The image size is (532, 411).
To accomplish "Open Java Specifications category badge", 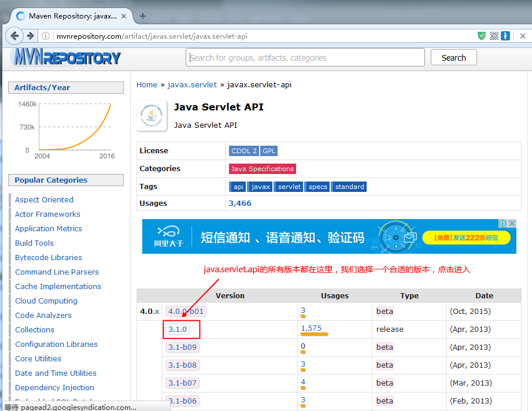I will pyautogui.click(x=262, y=169).
